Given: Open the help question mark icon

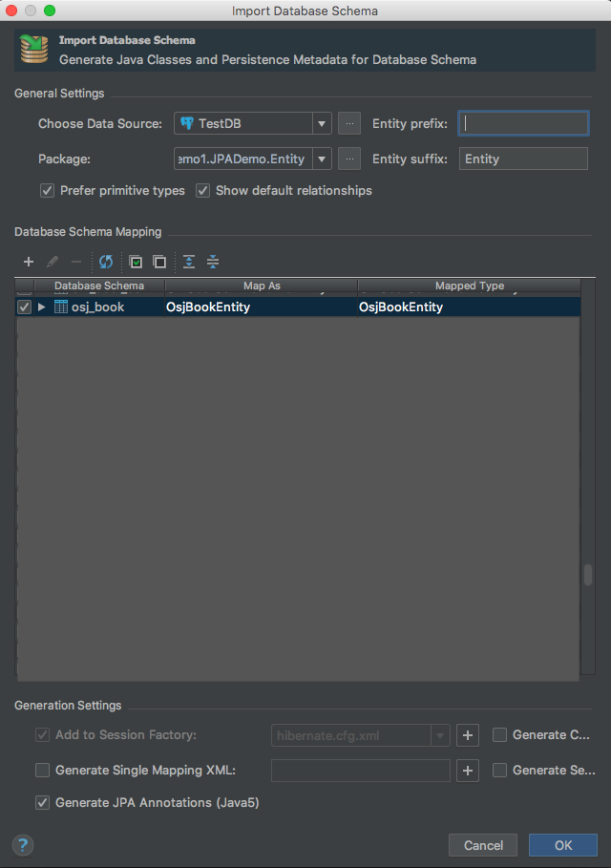Looking at the screenshot, I should tap(23, 844).
